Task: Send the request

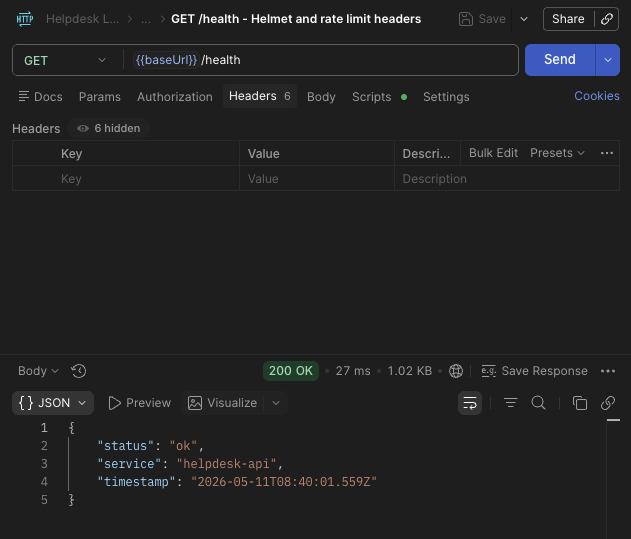Action: tap(559, 60)
